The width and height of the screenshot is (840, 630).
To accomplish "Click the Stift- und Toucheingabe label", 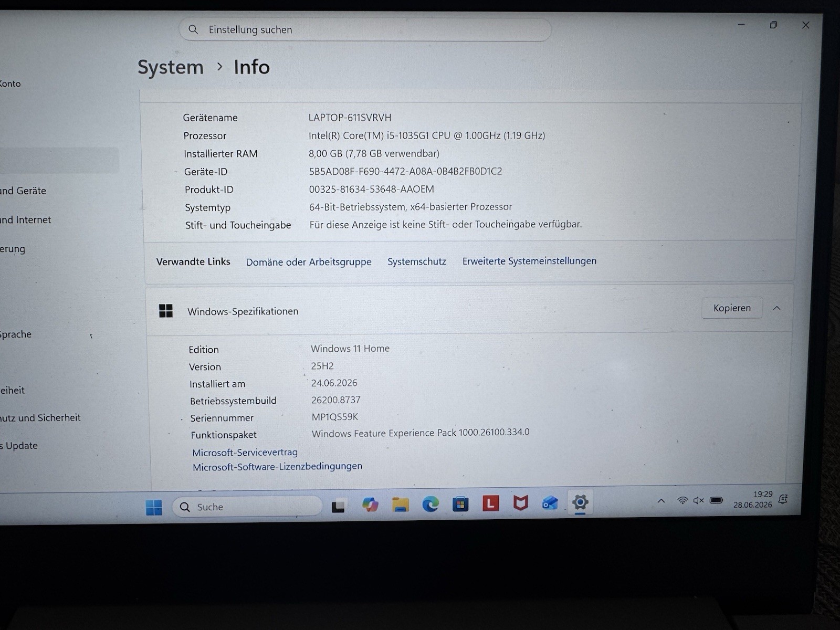I will [238, 225].
